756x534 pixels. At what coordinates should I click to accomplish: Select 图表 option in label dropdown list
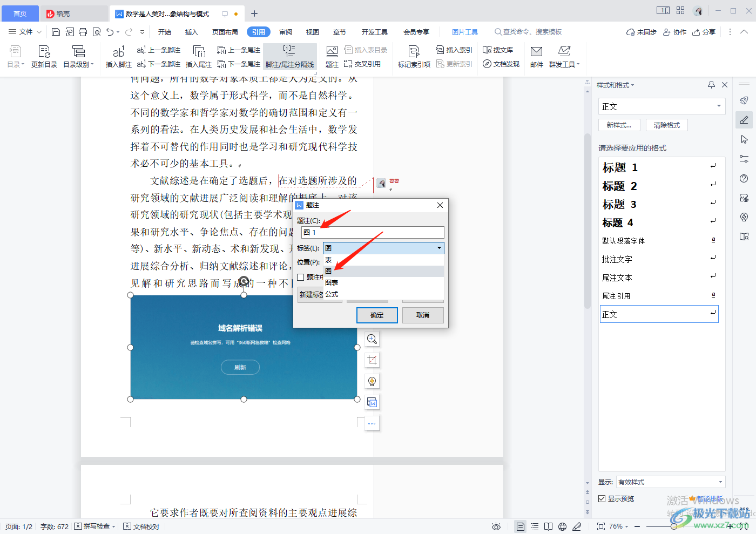tap(383, 282)
